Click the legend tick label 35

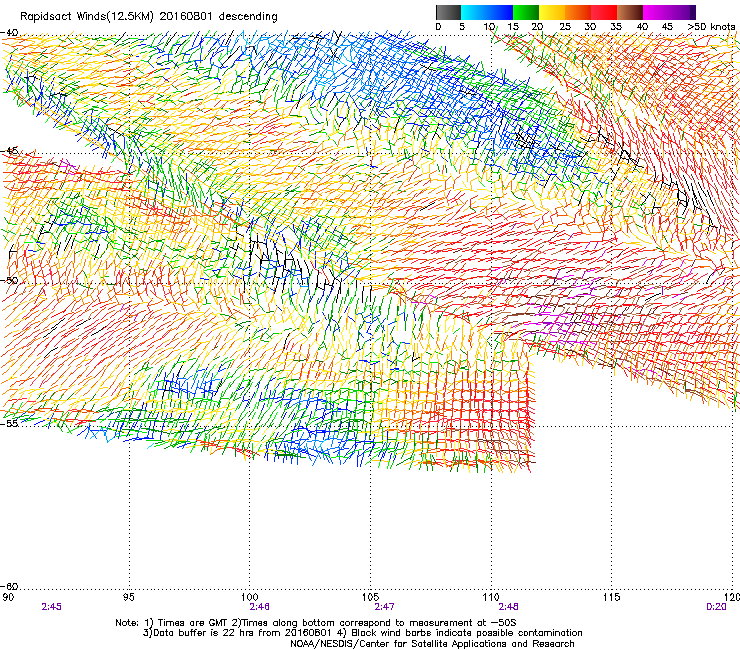[x=616, y=27]
